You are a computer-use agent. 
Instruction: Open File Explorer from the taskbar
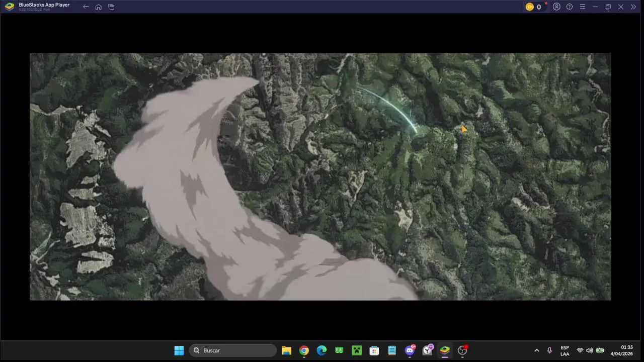point(286,350)
